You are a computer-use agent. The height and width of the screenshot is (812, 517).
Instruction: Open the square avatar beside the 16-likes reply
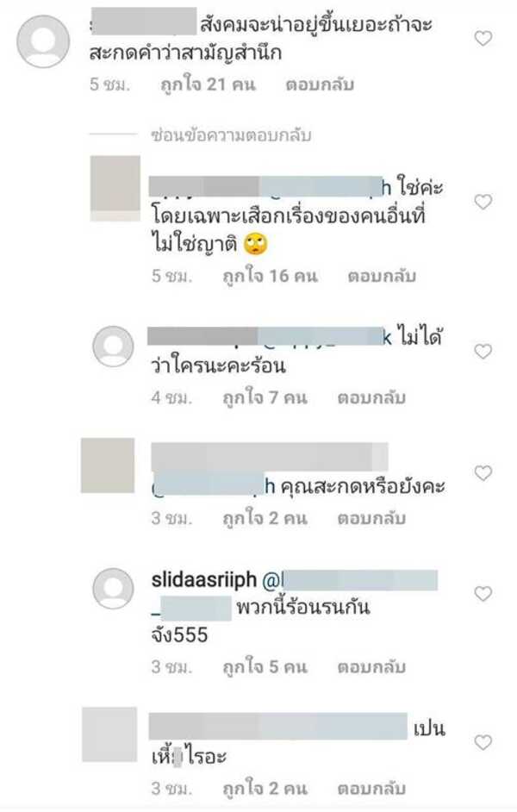115,189
